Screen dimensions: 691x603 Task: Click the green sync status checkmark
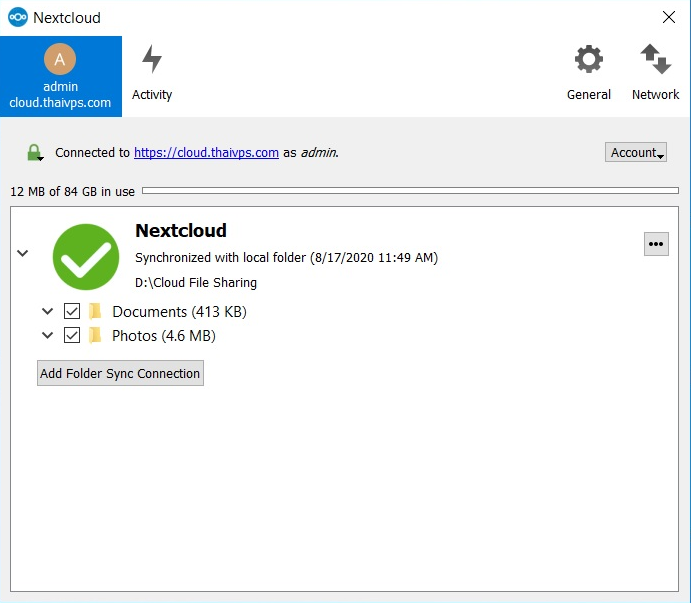click(86, 257)
